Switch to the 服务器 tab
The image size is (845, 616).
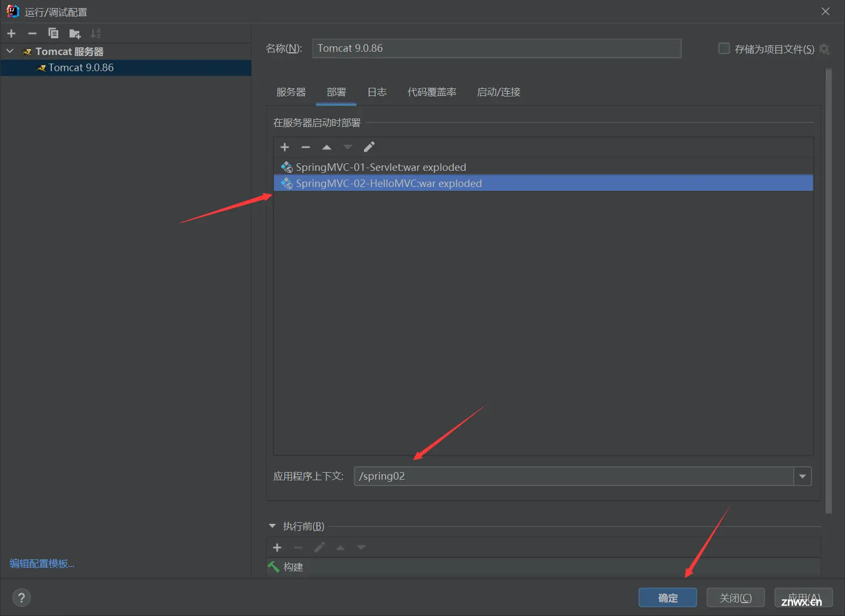(291, 92)
